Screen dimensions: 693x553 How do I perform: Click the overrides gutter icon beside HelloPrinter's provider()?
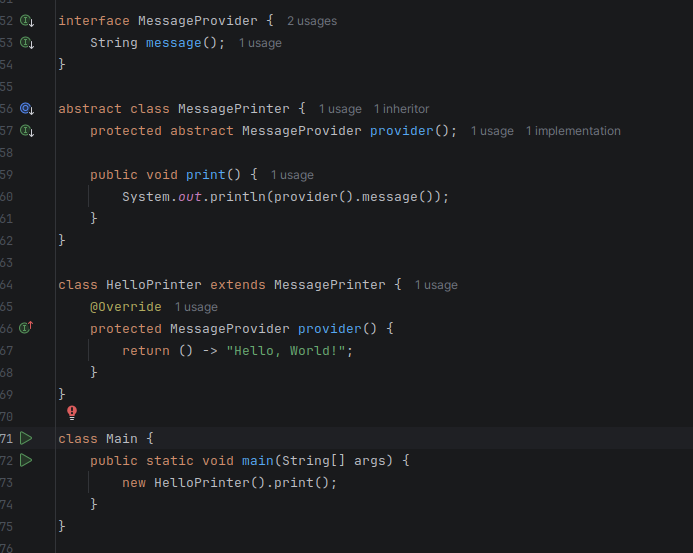pos(26,328)
